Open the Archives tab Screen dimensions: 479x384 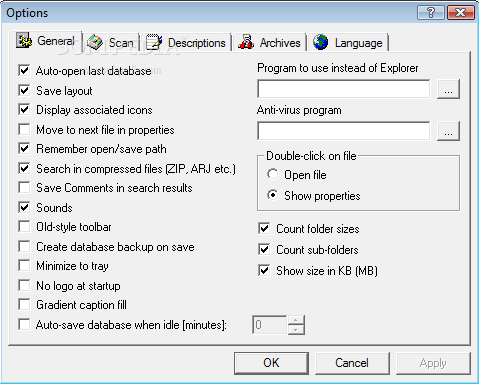point(270,43)
